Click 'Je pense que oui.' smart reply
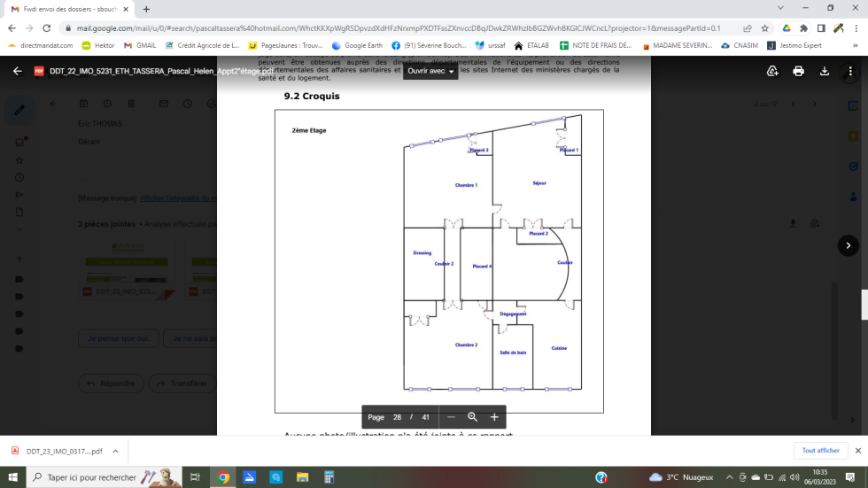The height and width of the screenshot is (488, 868). point(119,338)
